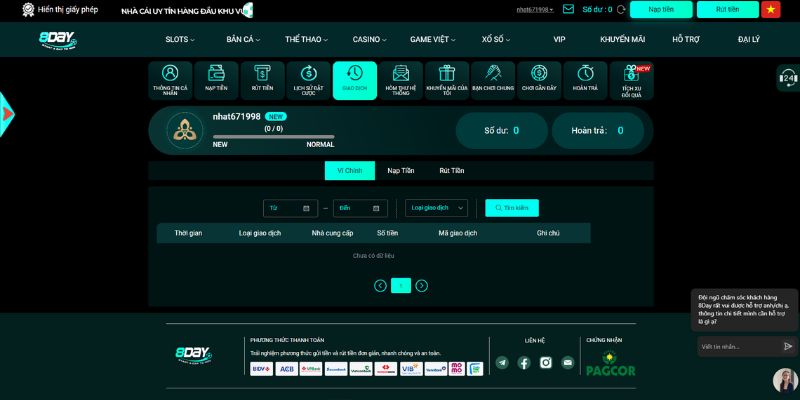Screen dimensions: 800x400
Task: Click the Đến end date field
Action: 360,208
